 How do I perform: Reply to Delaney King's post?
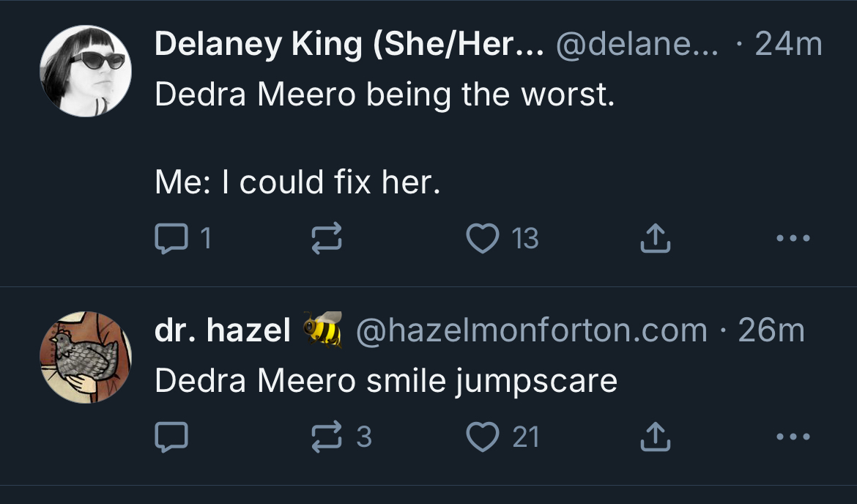click(x=171, y=238)
